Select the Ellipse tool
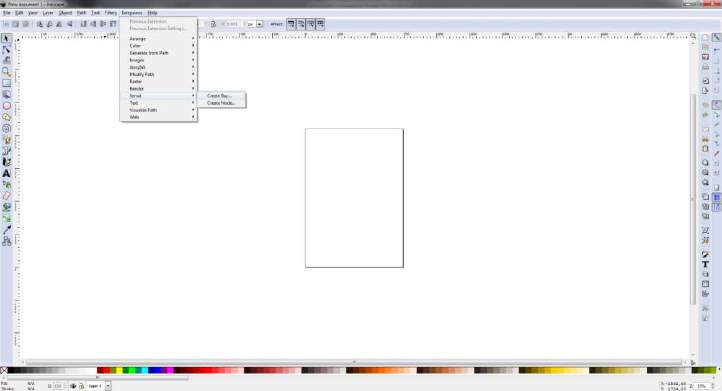The image size is (722, 391). (x=6, y=106)
